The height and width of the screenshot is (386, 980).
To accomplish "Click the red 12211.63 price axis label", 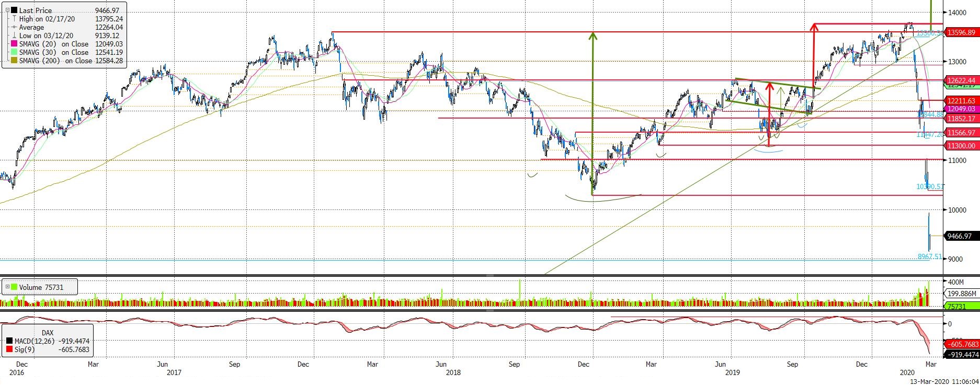I will [961, 101].
